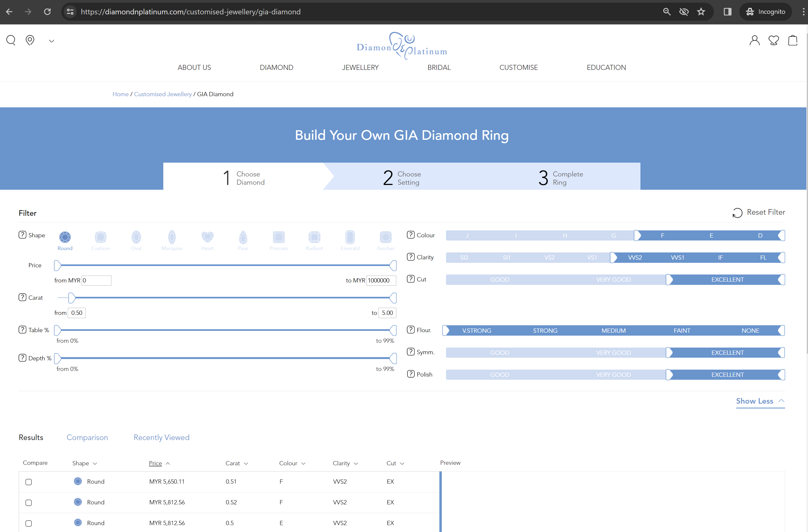The height and width of the screenshot is (532, 808).
Task: Open the user account icon
Action: 754,40
